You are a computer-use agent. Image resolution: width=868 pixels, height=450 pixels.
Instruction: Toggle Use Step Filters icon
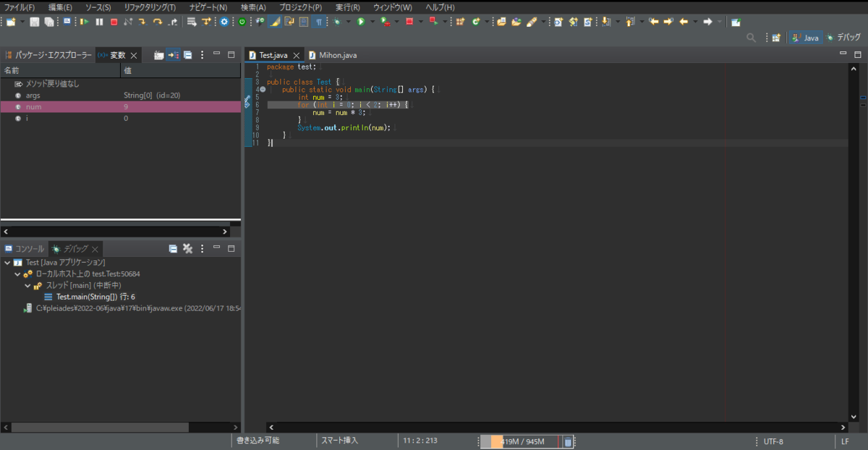(206, 22)
